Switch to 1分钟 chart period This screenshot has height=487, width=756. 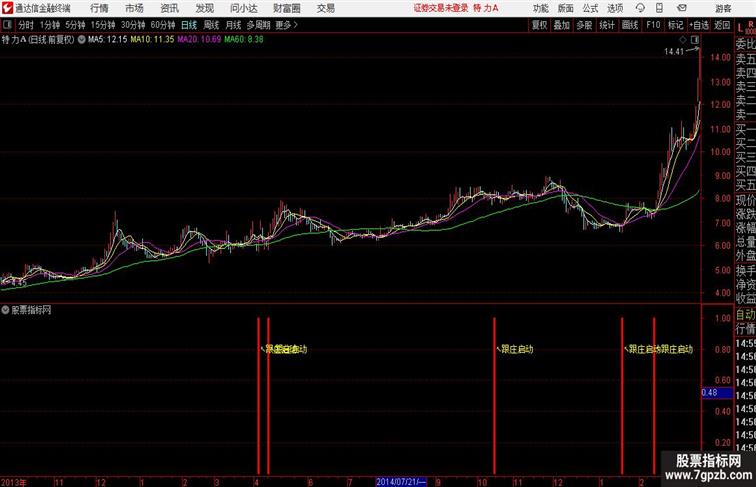coord(50,25)
